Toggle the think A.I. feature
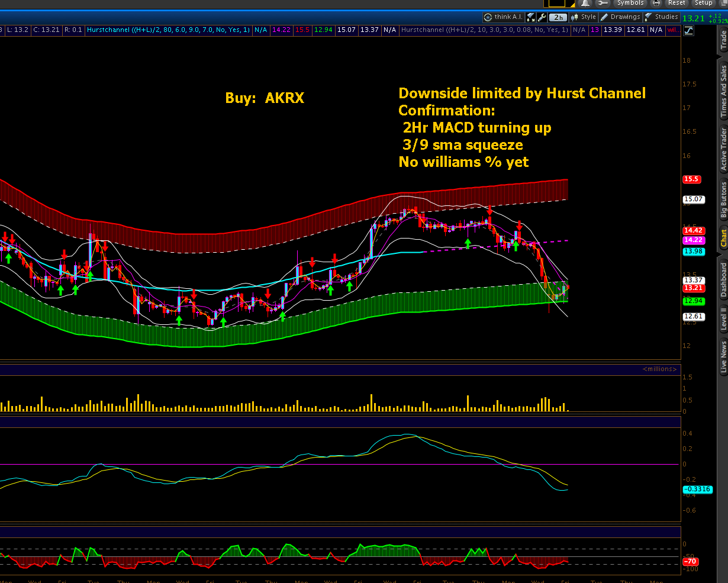 [503, 17]
